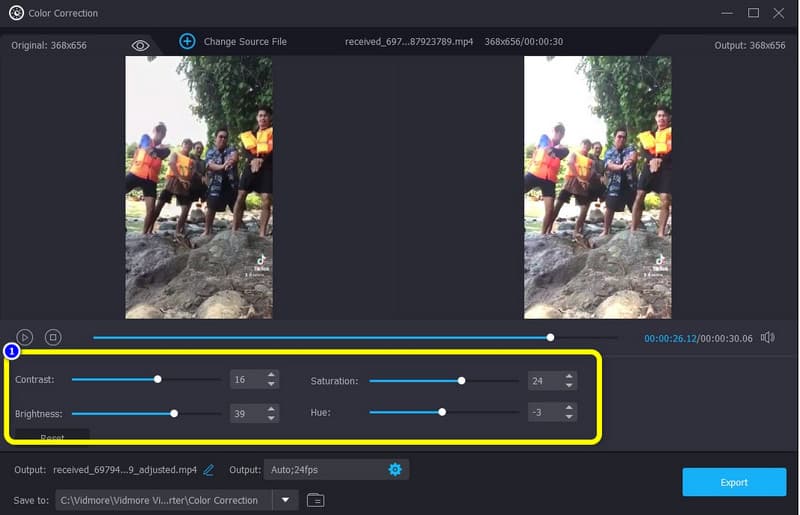Click the Color Correction app logo
This screenshot has height=515, width=800.
[15, 13]
